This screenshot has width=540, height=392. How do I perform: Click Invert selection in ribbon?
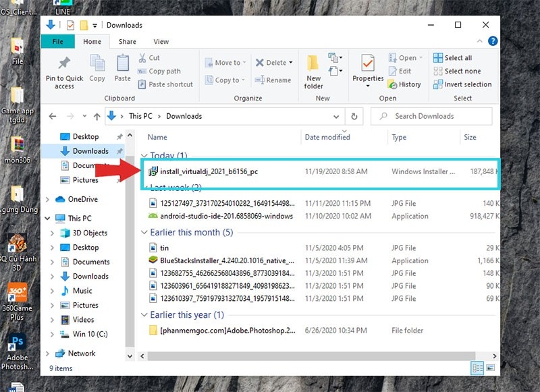[462, 84]
